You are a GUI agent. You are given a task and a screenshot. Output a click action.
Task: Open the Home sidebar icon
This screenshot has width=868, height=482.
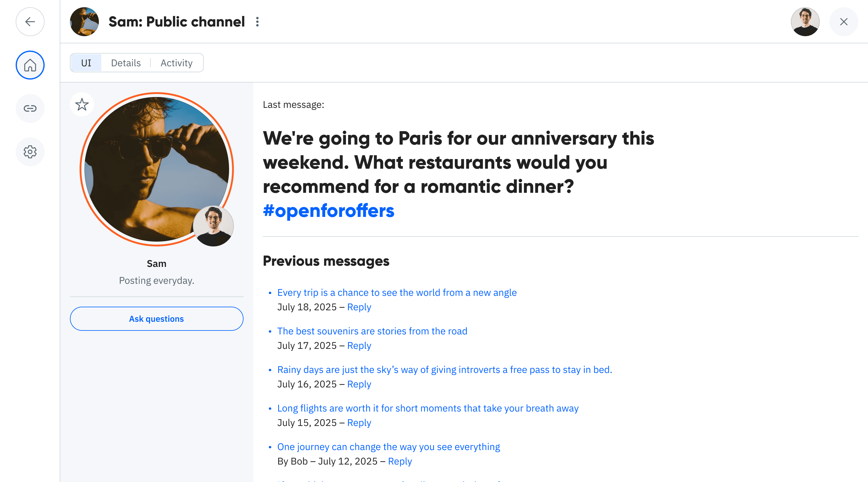click(30, 65)
